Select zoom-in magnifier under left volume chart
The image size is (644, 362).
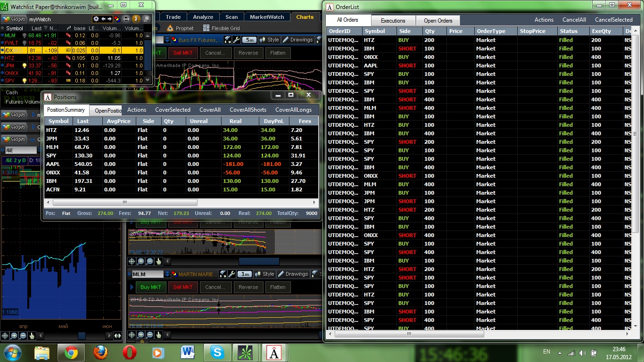tap(14, 336)
